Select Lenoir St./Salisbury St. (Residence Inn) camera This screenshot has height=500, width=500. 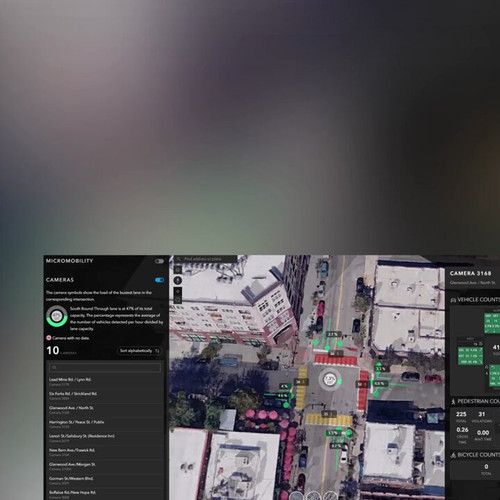(x=105, y=438)
